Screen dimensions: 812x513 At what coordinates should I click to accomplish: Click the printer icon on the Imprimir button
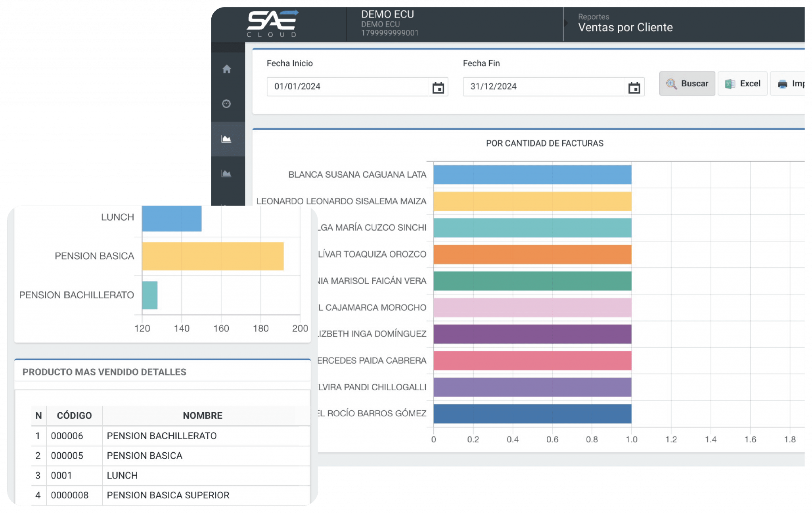click(781, 83)
